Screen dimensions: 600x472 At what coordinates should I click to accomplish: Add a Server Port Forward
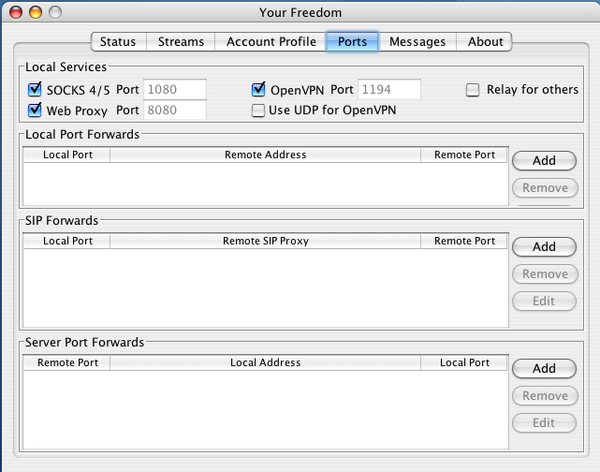click(544, 368)
